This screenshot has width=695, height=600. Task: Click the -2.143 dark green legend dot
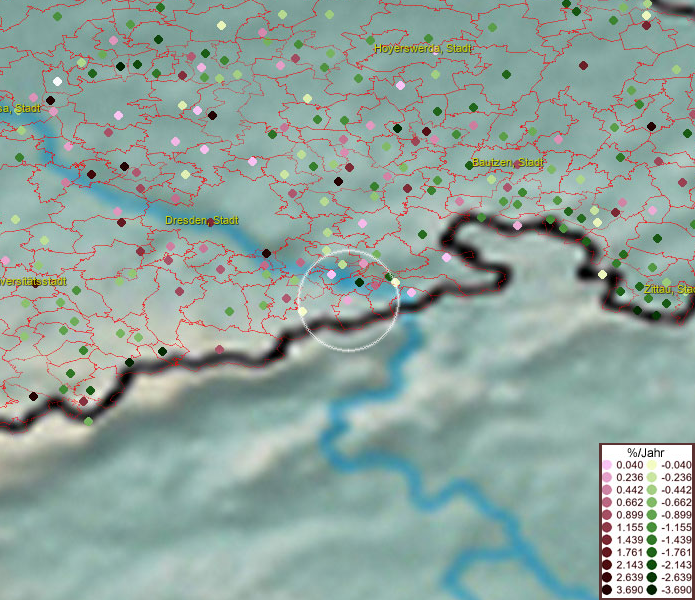tap(650, 565)
